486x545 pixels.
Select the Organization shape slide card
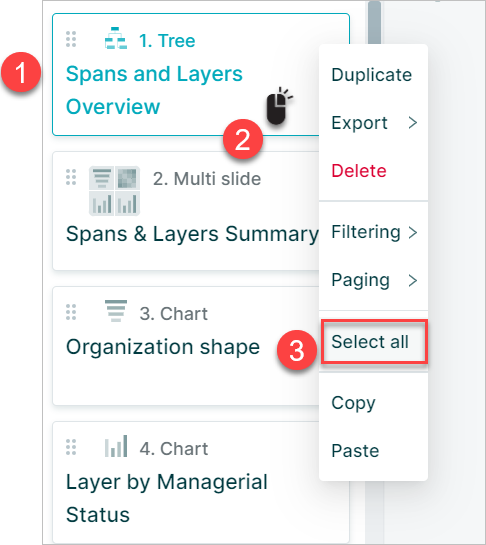click(x=186, y=346)
